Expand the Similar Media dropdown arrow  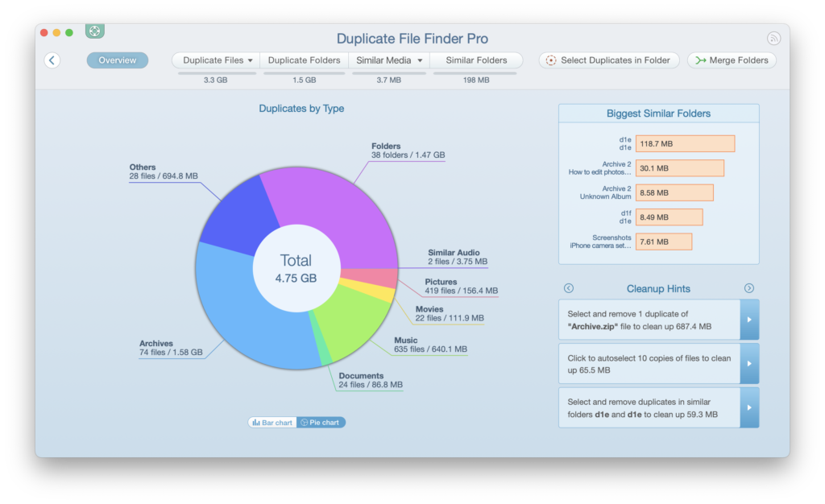pos(420,60)
